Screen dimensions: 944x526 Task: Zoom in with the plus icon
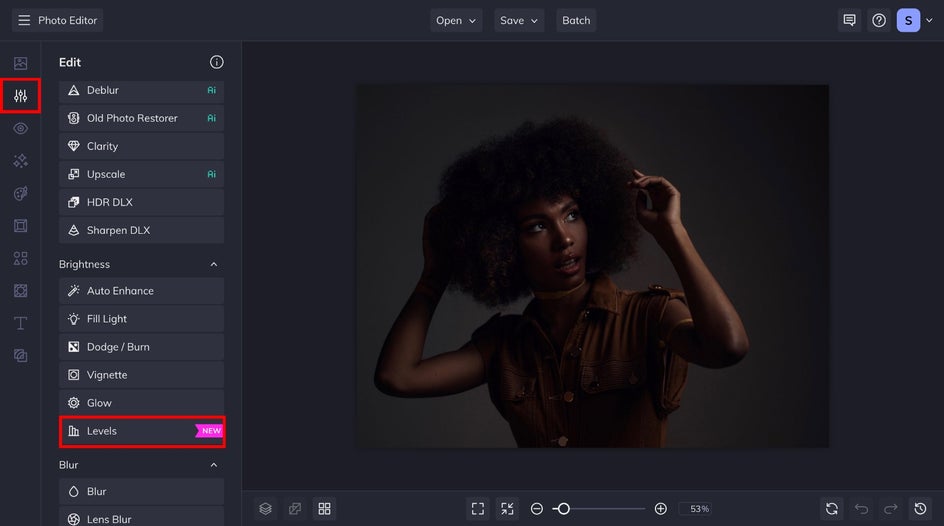point(660,509)
